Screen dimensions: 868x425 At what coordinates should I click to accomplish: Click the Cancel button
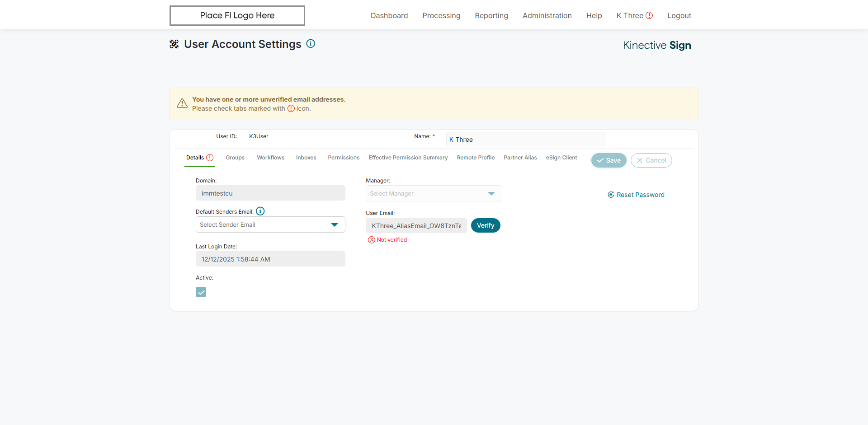[x=651, y=160]
